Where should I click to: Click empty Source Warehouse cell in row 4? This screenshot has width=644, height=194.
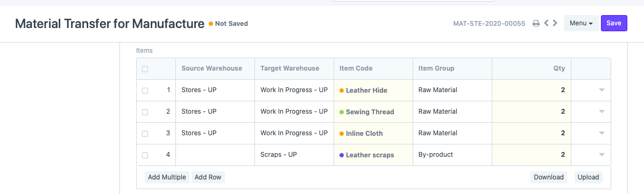[215, 155]
